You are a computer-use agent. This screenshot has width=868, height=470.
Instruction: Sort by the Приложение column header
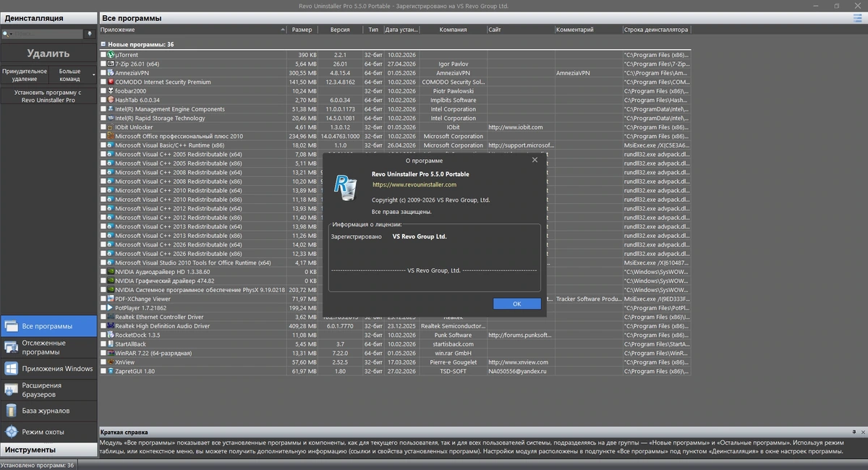[x=192, y=30]
